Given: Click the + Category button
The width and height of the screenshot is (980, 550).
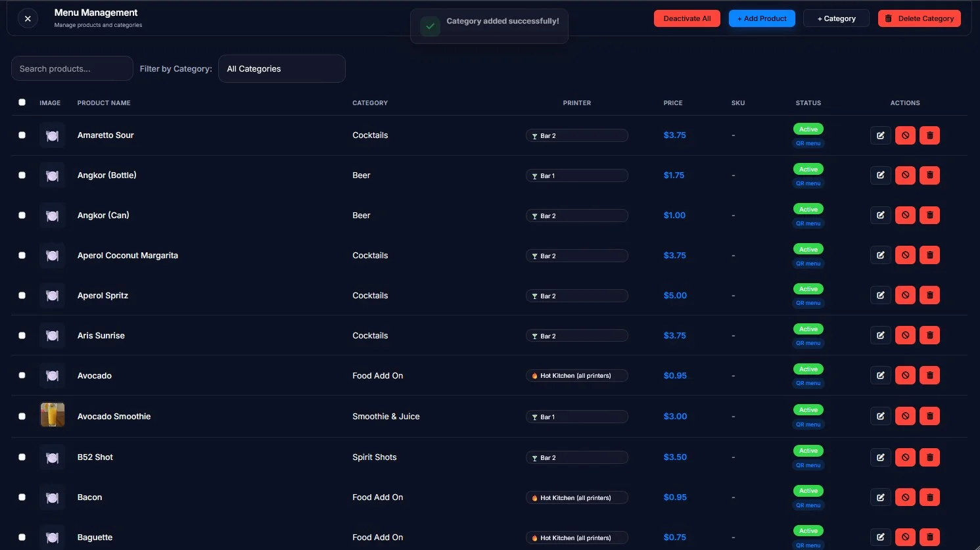Looking at the screenshot, I should point(836,18).
